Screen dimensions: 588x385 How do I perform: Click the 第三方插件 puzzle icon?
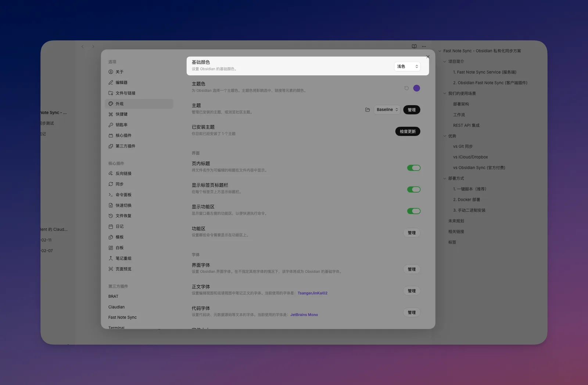coord(111,146)
